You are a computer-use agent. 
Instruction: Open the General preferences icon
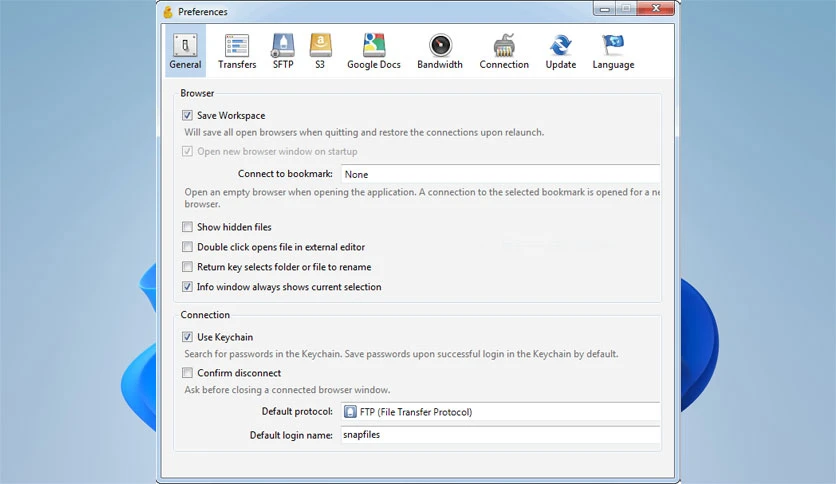(x=185, y=51)
